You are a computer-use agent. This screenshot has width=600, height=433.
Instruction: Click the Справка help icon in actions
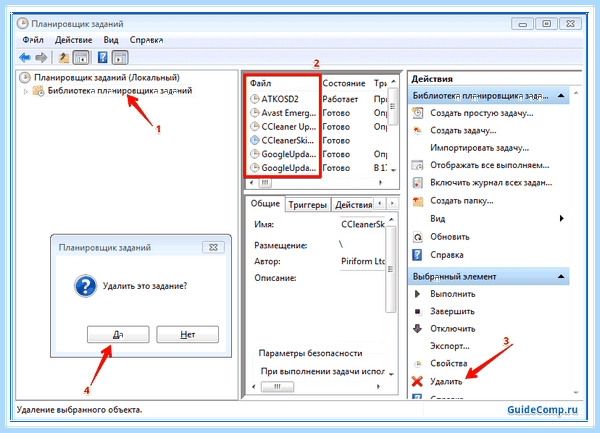point(417,255)
